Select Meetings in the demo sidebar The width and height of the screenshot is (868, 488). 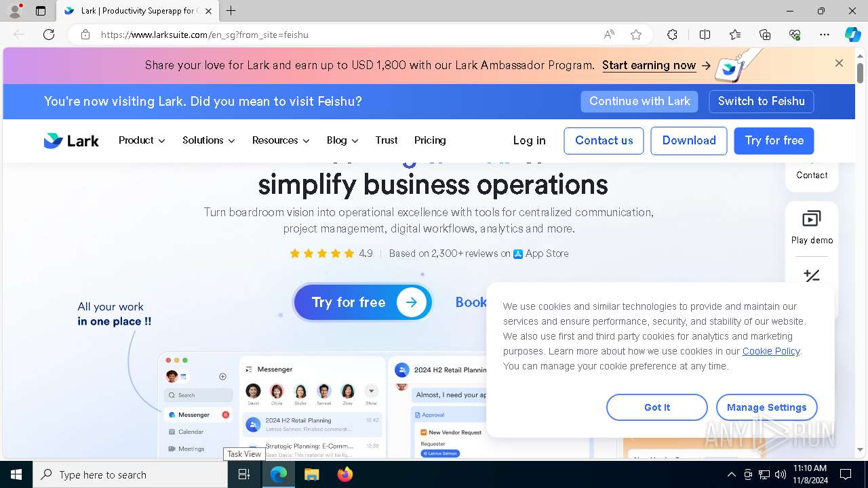pyautogui.click(x=198, y=449)
